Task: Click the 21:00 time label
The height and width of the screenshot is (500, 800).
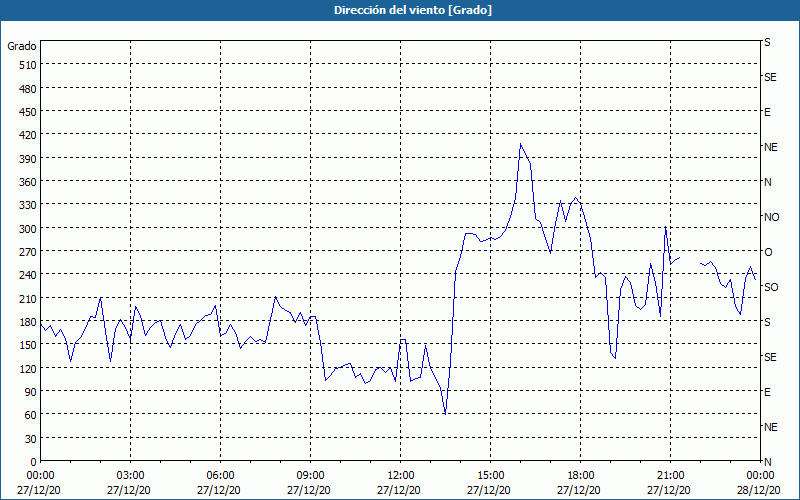Action: click(x=670, y=476)
